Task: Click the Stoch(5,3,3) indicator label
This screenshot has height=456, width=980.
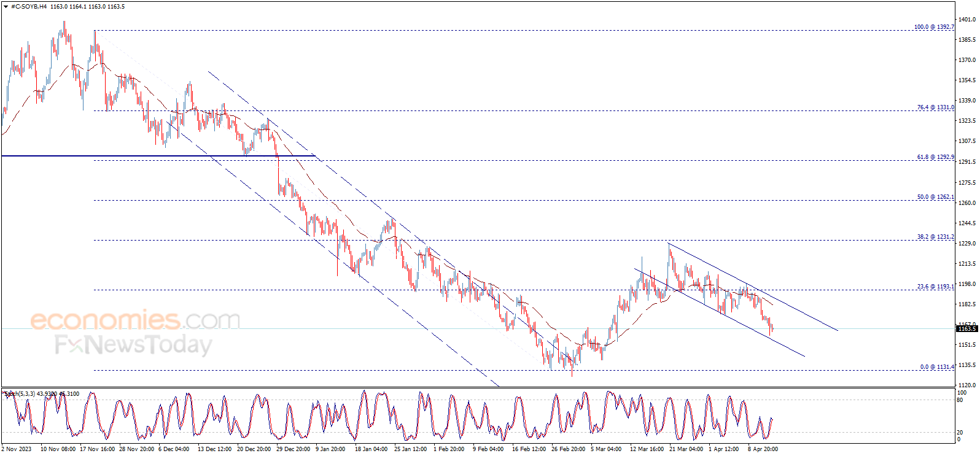Action: tap(20, 393)
